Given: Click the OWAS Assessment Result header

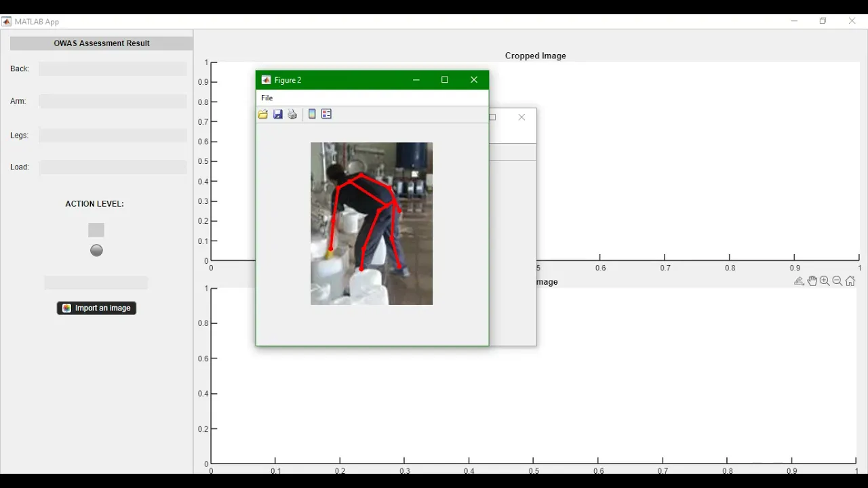Looking at the screenshot, I should [x=102, y=43].
